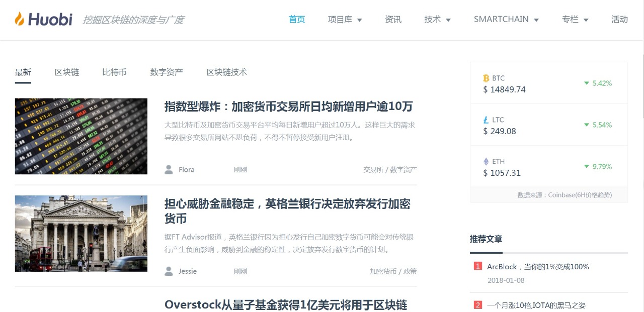The height and width of the screenshot is (312, 644).
Task: Click the BTC Bitcoin coin icon
Action: pos(486,78)
